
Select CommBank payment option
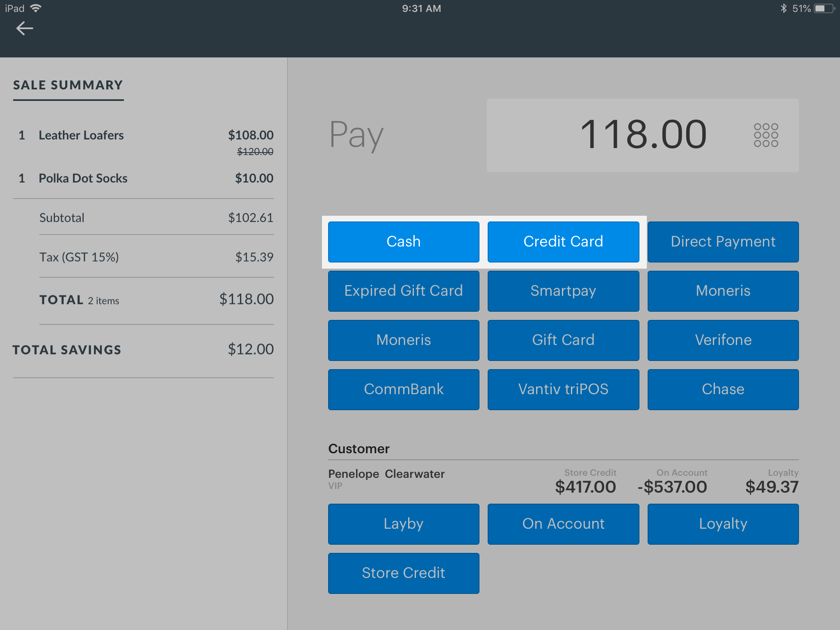tap(404, 389)
